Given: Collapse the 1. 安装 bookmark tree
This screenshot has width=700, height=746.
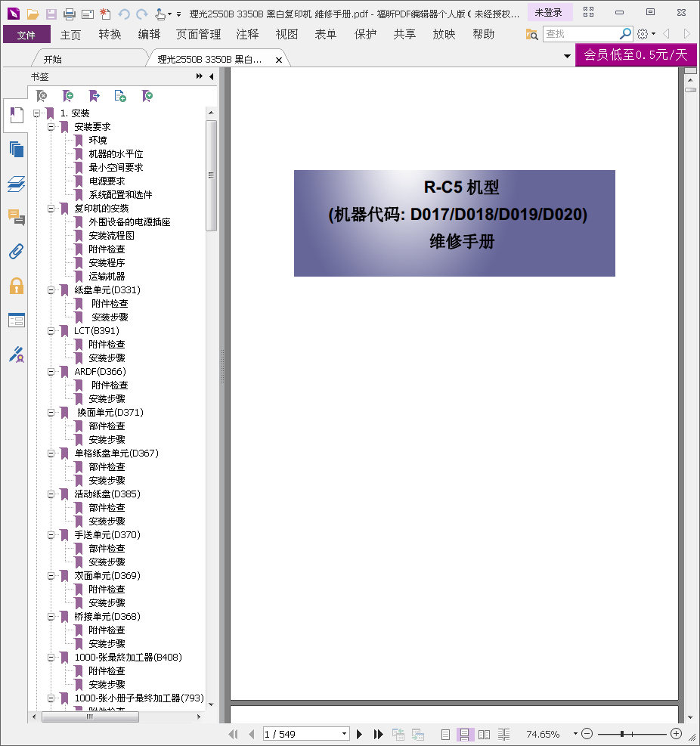Looking at the screenshot, I should [x=36, y=113].
